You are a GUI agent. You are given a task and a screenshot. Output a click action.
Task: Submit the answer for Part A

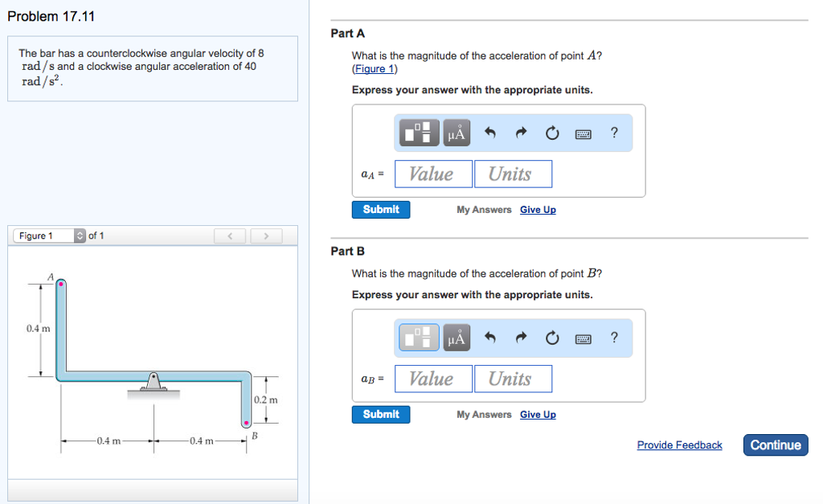[380, 209]
